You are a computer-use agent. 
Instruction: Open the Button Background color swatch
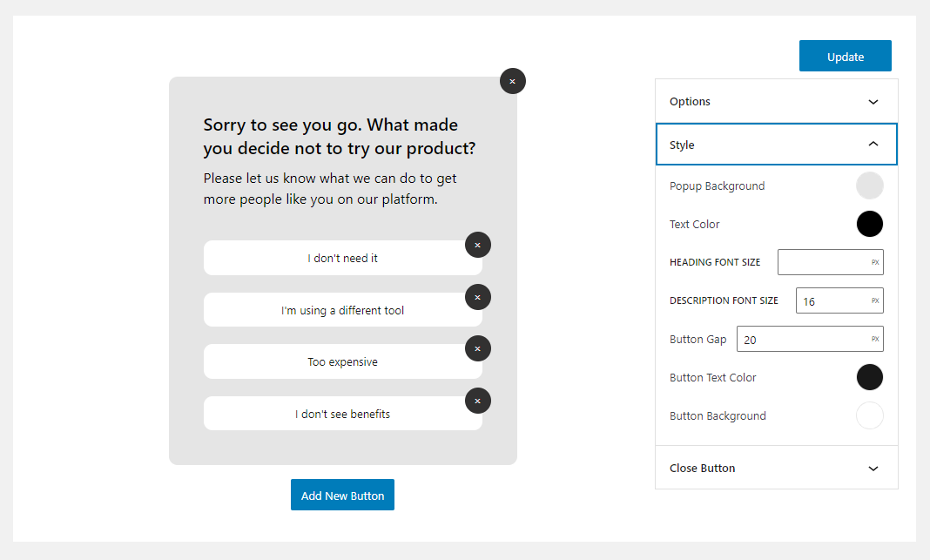(x=869, y=415)
